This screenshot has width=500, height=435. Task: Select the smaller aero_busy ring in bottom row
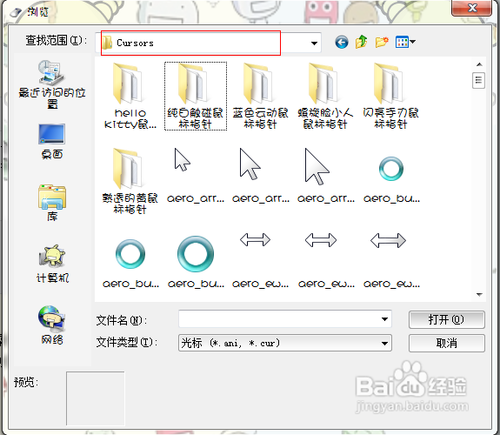point(130,263)
